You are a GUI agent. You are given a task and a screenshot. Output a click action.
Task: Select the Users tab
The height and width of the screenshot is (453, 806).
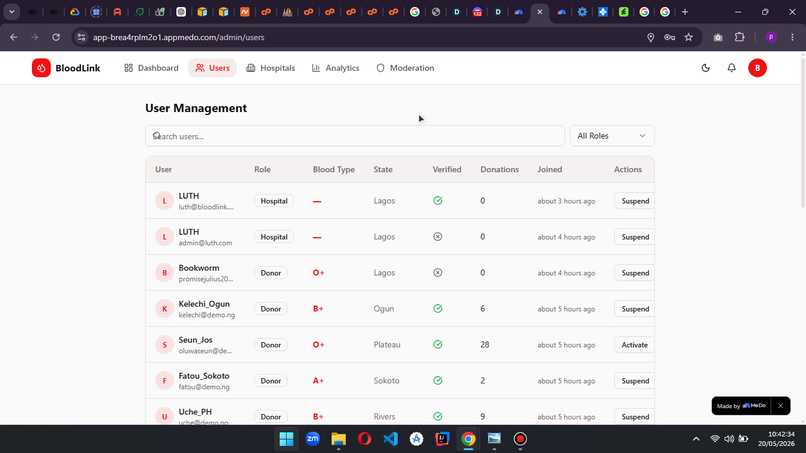click(212, 68)
